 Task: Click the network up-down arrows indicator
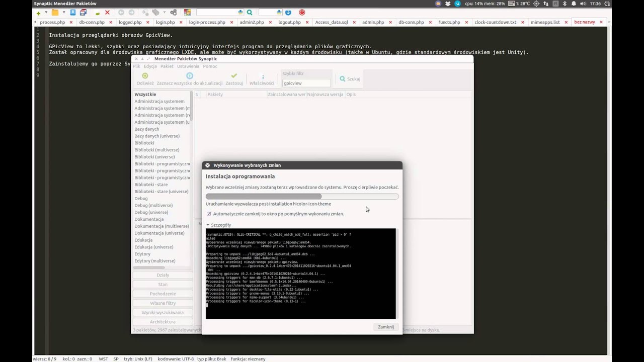546,4
